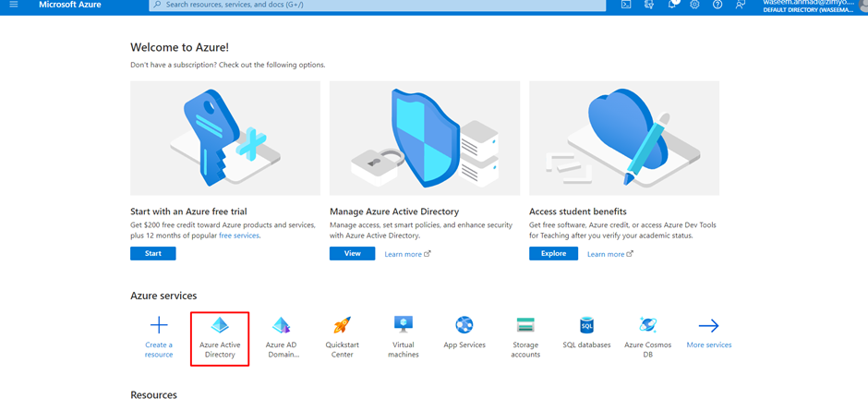868x399 pixels.
Task: Open the help question mark icon
Action: pos(717,5)
